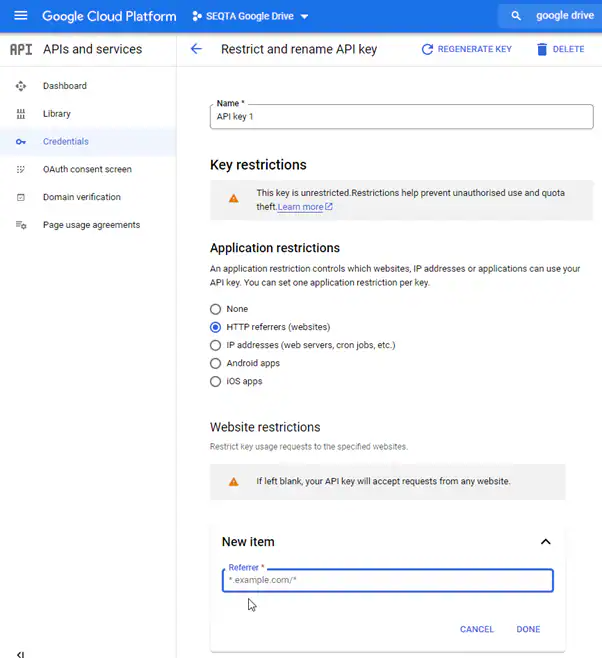Viewport: 602px width, 658px height.
Task: Expand the SEQTA Google Drive project dropdown arrow
Action: [305, 17]
